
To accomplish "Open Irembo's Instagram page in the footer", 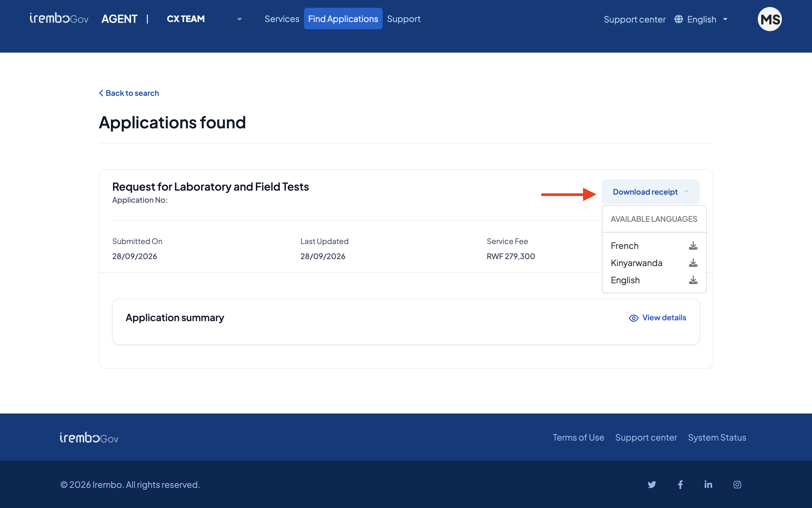I will (737, 484).
